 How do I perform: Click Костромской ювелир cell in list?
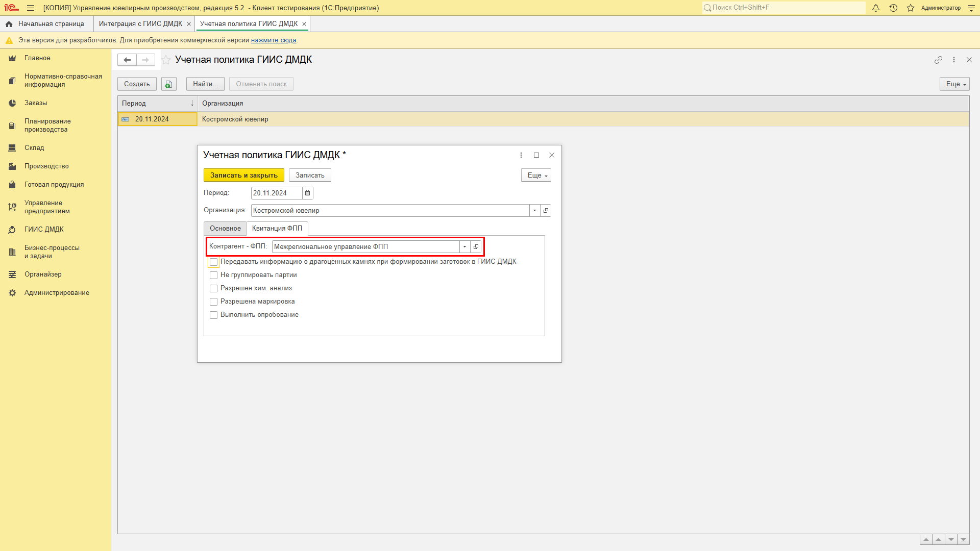235,119
